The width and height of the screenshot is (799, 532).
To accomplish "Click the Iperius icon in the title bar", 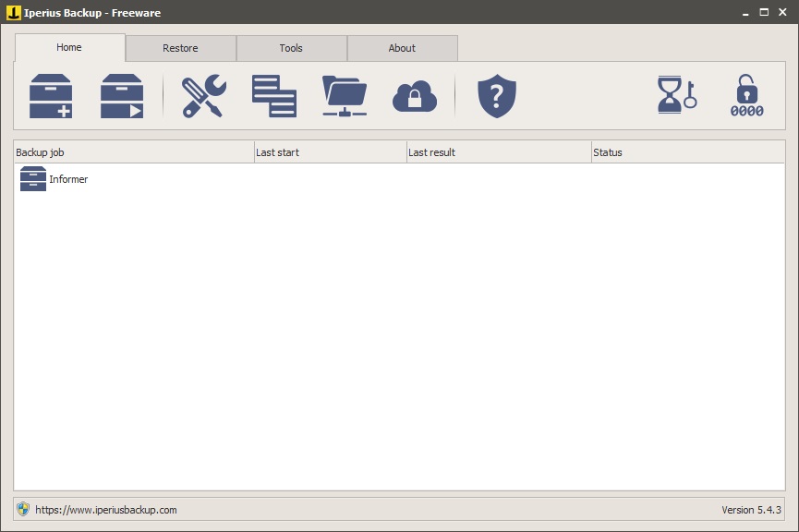I will tap(10, 13).
